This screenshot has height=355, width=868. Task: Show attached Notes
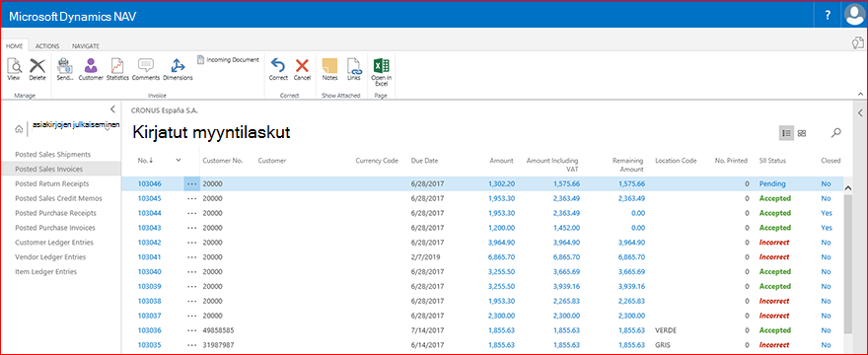tap(329, 70)
